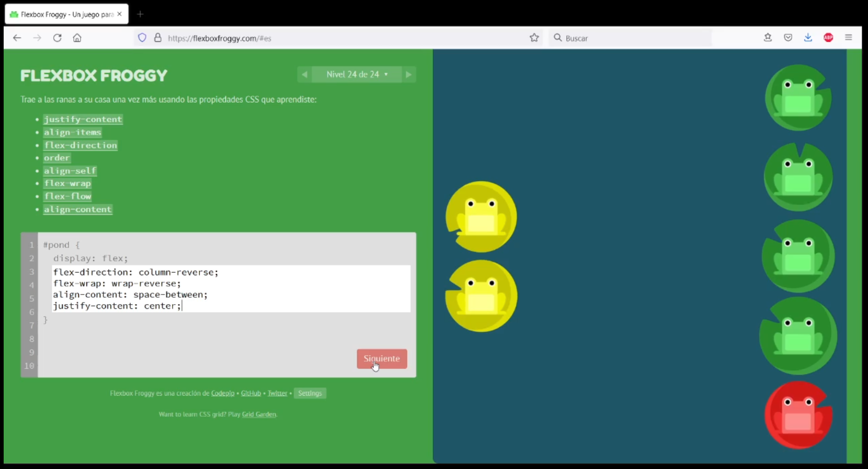Open the tracking protection shield icon

coord(142,38)
